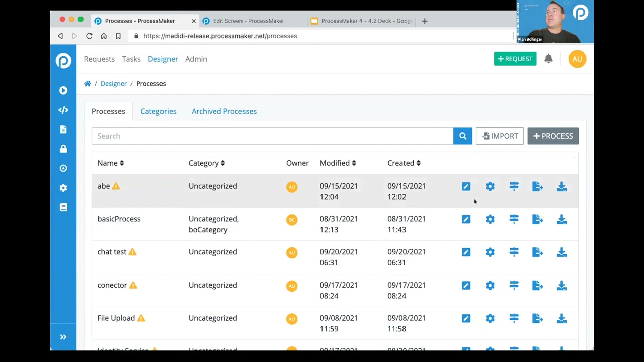
Task: Click the + PROCESS button
Action: pyautogui.click(x=553, y=136)
